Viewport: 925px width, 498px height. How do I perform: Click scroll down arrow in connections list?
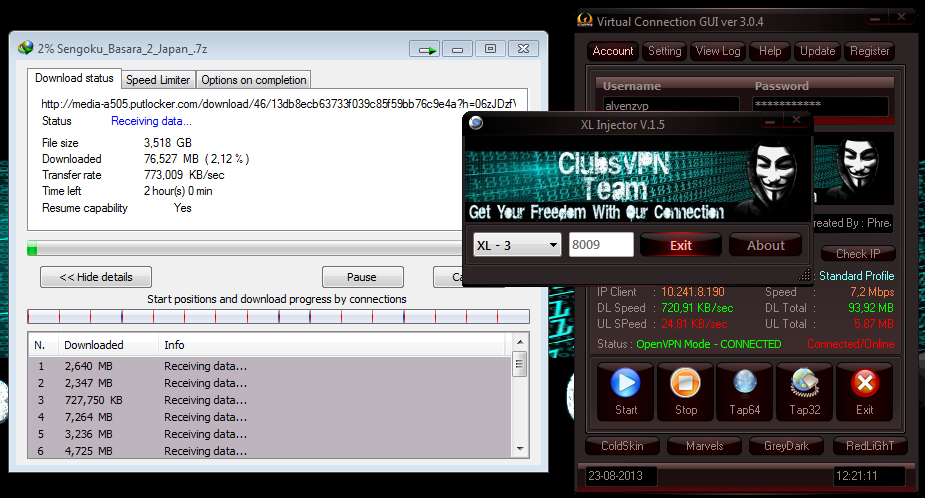pyautogui.click(x=520, y=449)
